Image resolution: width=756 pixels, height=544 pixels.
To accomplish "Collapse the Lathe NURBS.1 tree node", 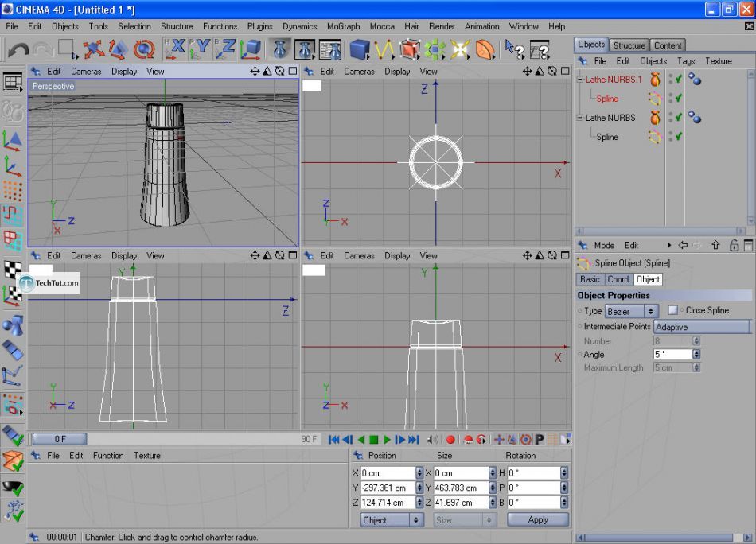I will pos(580,80).
